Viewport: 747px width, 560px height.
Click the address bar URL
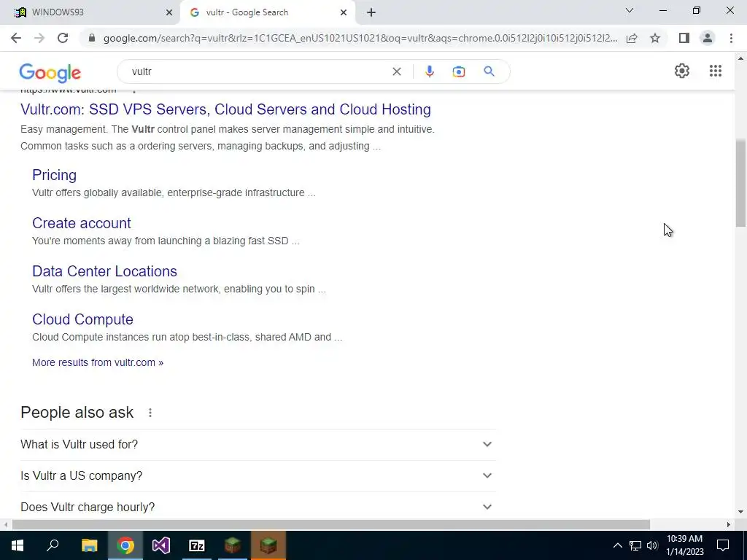pyautogui.click(x=360, y=38)
